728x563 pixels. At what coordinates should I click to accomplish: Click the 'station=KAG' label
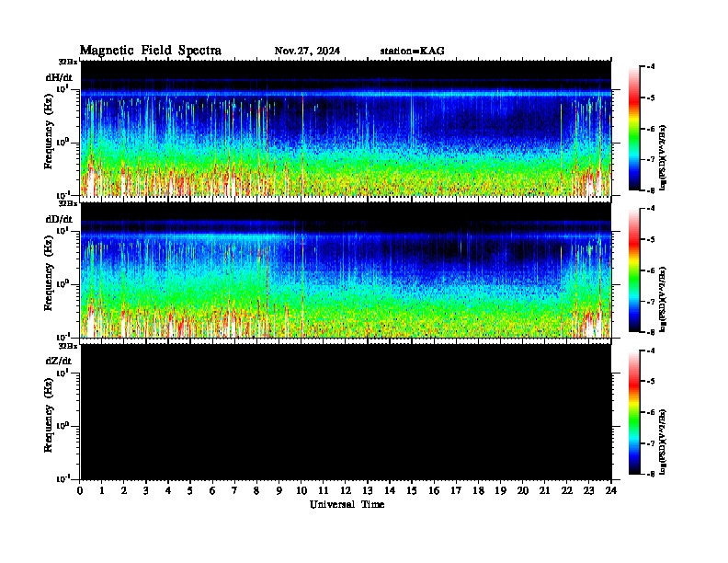412,51
